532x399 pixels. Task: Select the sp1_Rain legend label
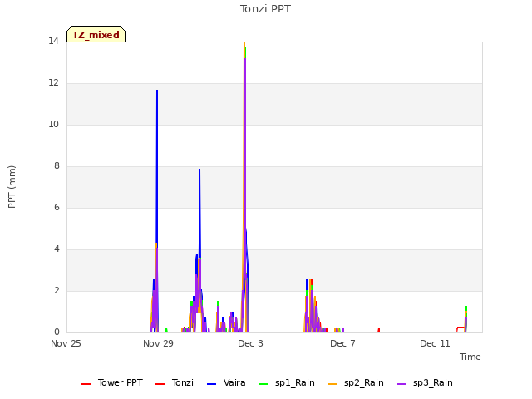(x=295, y=382)
